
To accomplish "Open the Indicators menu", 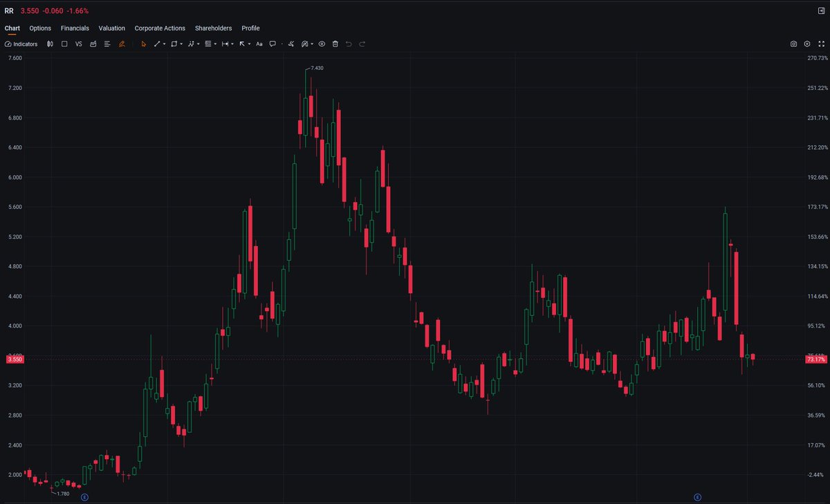I will [x=21, y=44].
